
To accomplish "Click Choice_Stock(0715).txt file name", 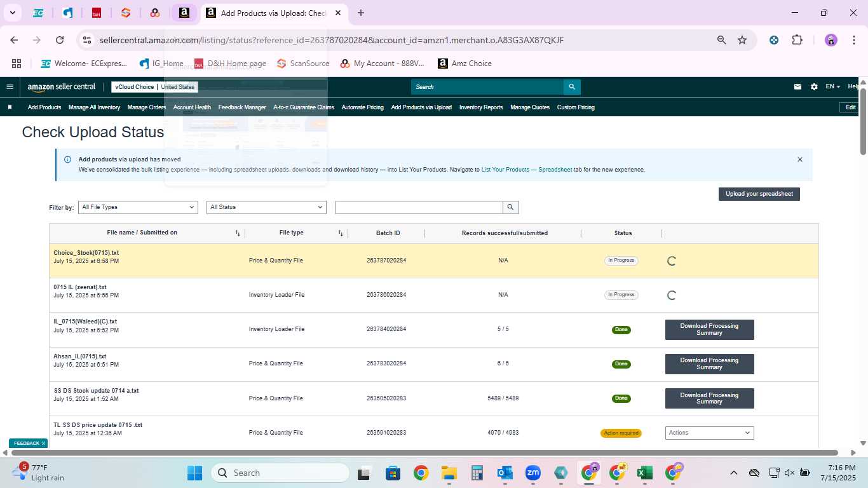I will tap(86, 253).
